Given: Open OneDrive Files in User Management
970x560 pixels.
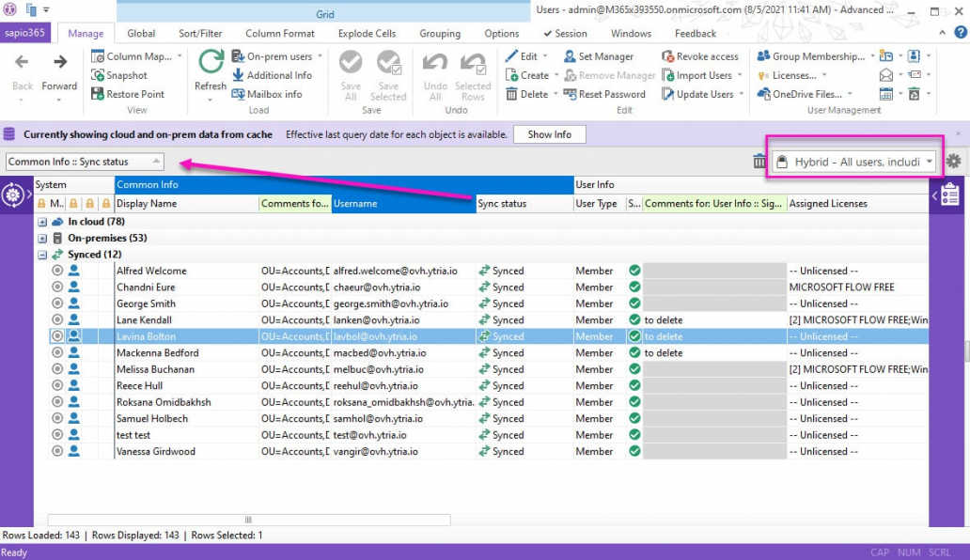Looking at the screenshot, I should [805, 94].
